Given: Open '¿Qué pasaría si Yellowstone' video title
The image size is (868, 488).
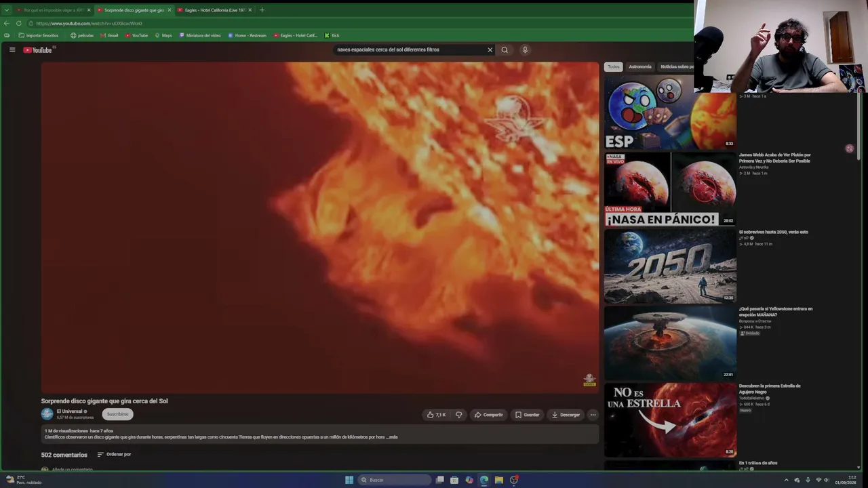Looking at the screenshot, I should pyautogui.click(x=776, y=312).
